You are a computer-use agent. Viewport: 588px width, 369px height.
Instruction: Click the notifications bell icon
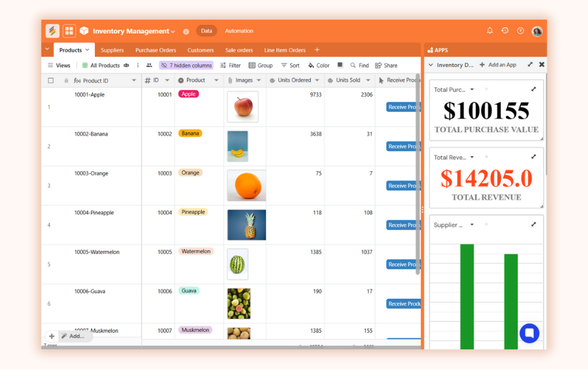tap(489, 31)
